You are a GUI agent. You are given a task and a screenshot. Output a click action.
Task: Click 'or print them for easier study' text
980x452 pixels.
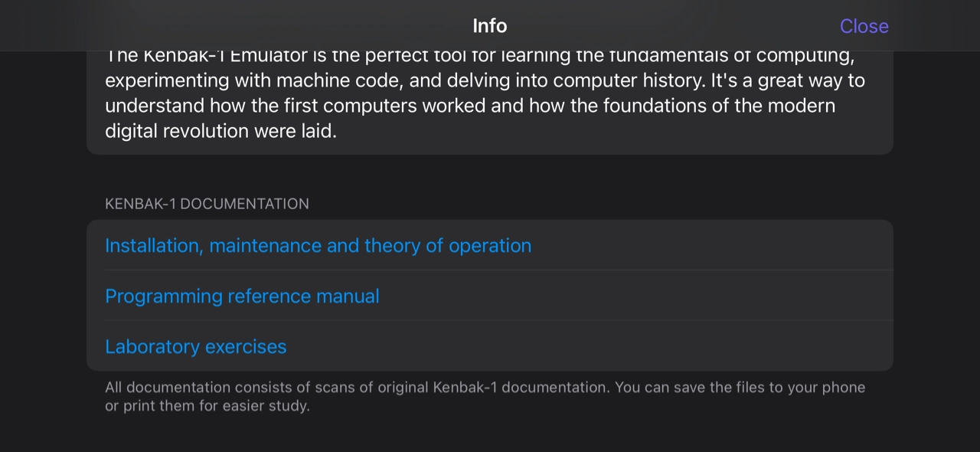click(x=207, y=406)
